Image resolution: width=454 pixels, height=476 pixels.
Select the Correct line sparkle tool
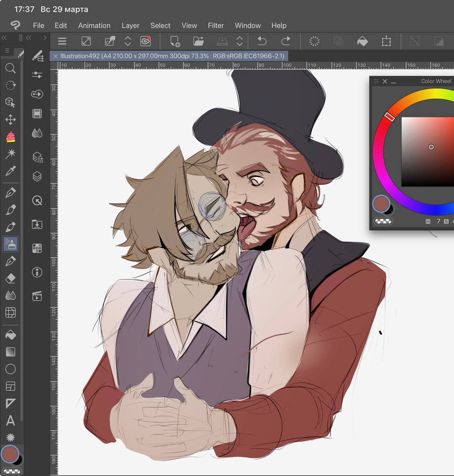tap(10, 437)
